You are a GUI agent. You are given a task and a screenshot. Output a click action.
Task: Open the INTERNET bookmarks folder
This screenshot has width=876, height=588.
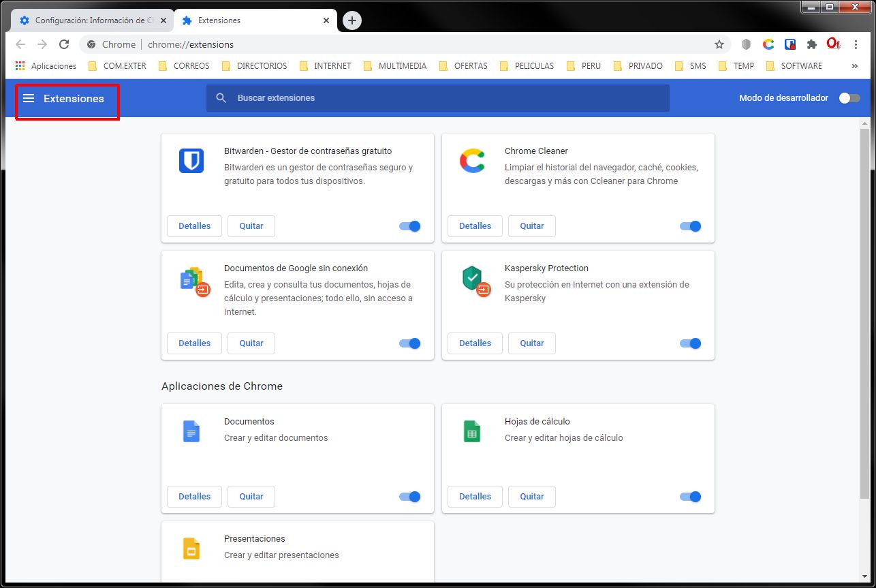[325, 66]
